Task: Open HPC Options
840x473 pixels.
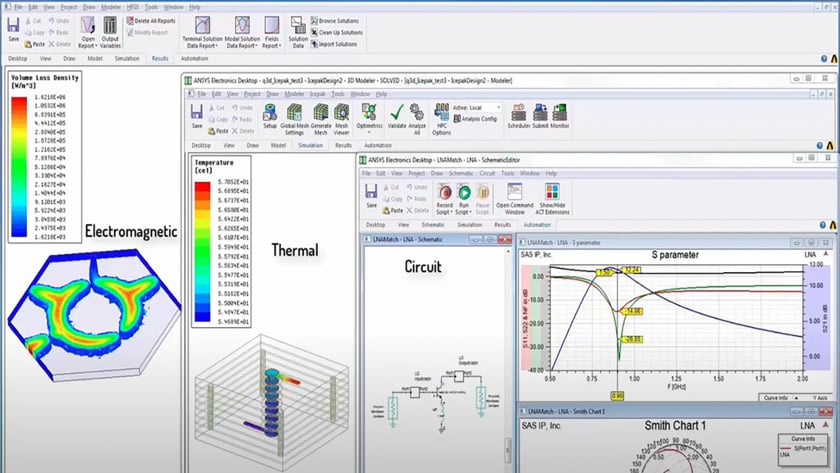Action: (x=441, y=119)
